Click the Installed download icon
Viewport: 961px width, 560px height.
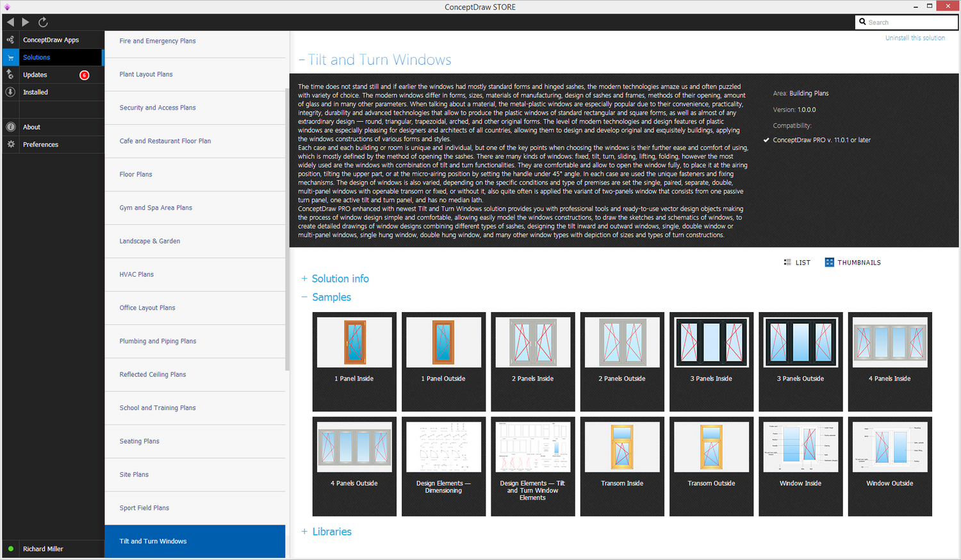(10, 92)
